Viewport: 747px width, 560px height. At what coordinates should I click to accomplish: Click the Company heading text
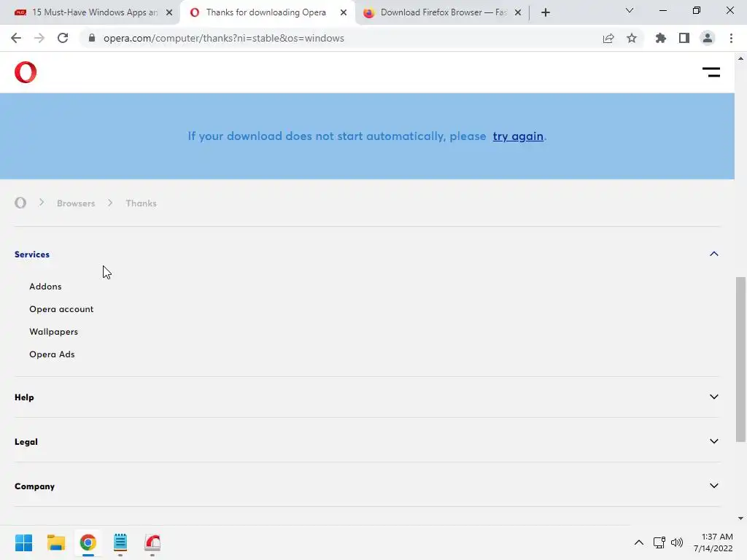pyautogui.click(x=35, y=486)
